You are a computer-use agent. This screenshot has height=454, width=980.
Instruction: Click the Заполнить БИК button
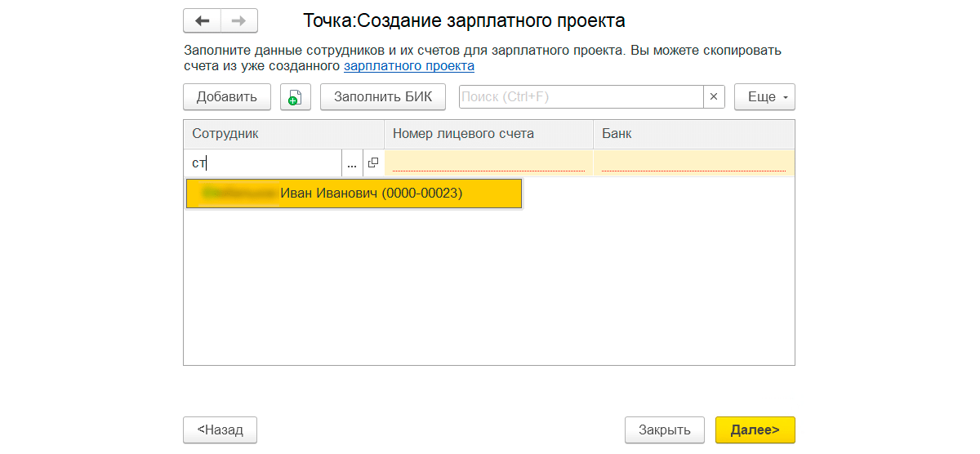click(x=383, y=96)
